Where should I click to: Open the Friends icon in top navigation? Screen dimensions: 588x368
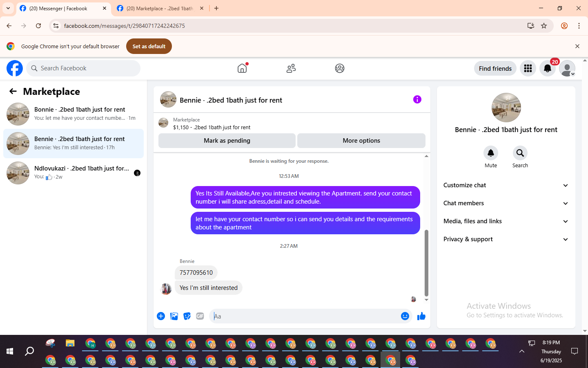(291, 68)
